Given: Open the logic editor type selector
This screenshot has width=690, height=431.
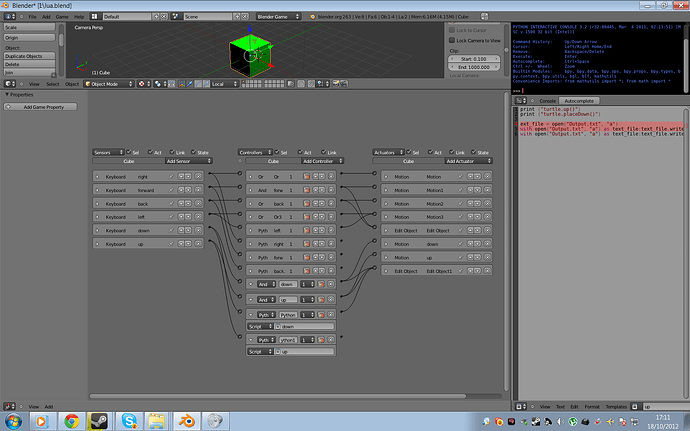Looking at the screenshot, I should pyautogui.click(x=10, y=406).
